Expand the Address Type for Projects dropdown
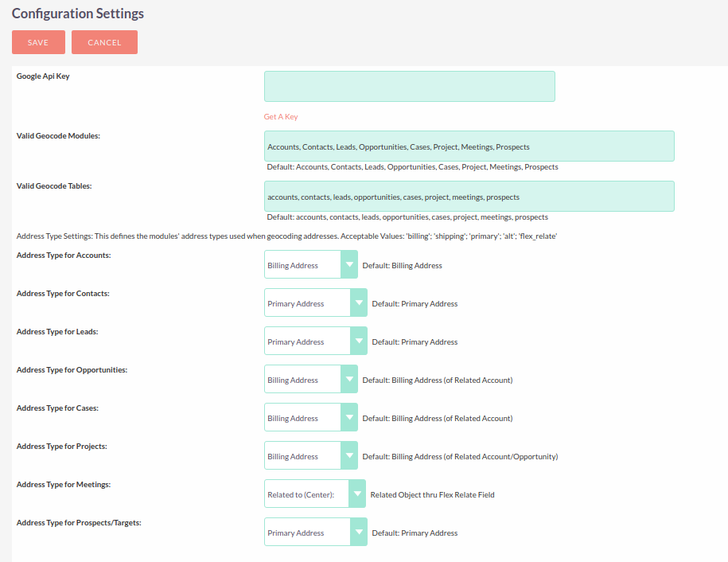The width and height of the screenshot is (728, 562). point(302,456)
